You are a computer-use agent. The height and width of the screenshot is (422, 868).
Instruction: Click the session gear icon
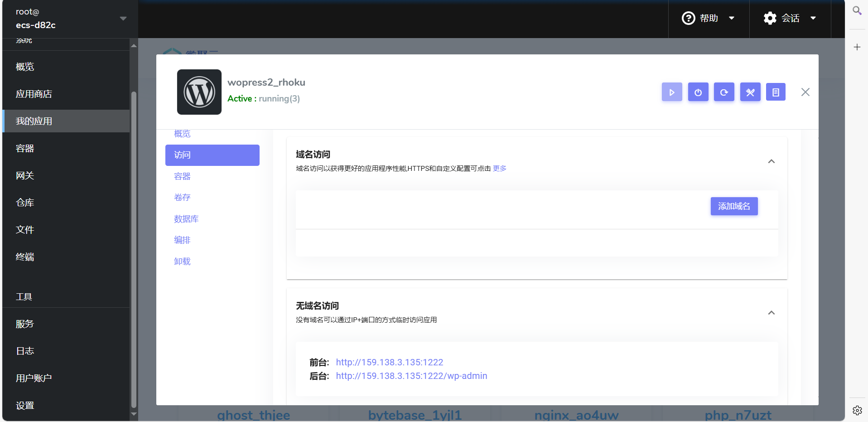tap(770, 18)
